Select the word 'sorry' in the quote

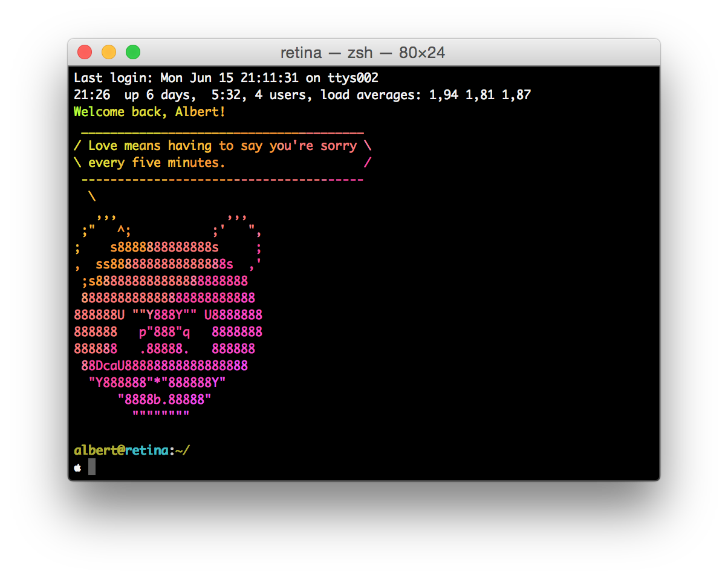coord(339,145)
